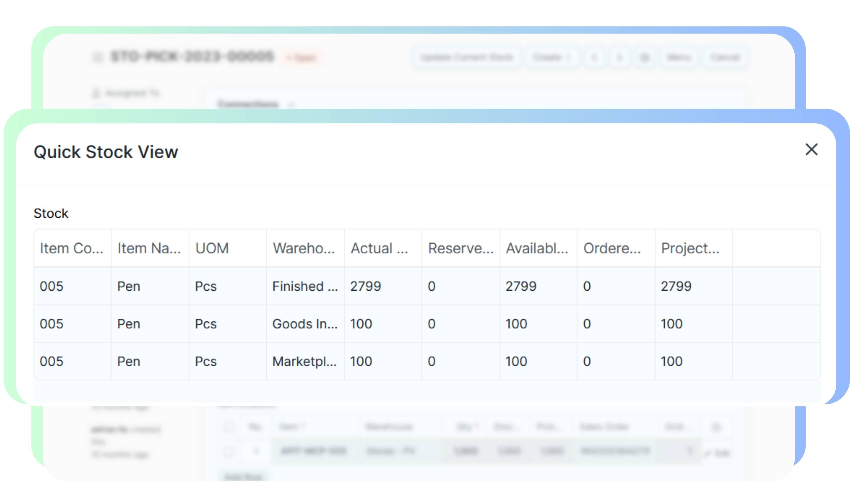This screenshot has height=504, width=850.
Task: Click the Quick Stock View title
Action: tap(106, 152)
